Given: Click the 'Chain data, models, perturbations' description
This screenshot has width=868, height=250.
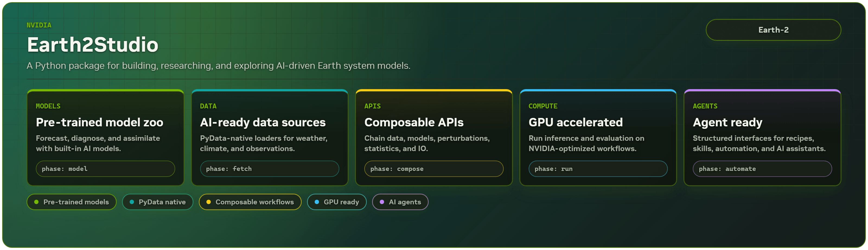Looking at the screenshot, I should point(427,143).
